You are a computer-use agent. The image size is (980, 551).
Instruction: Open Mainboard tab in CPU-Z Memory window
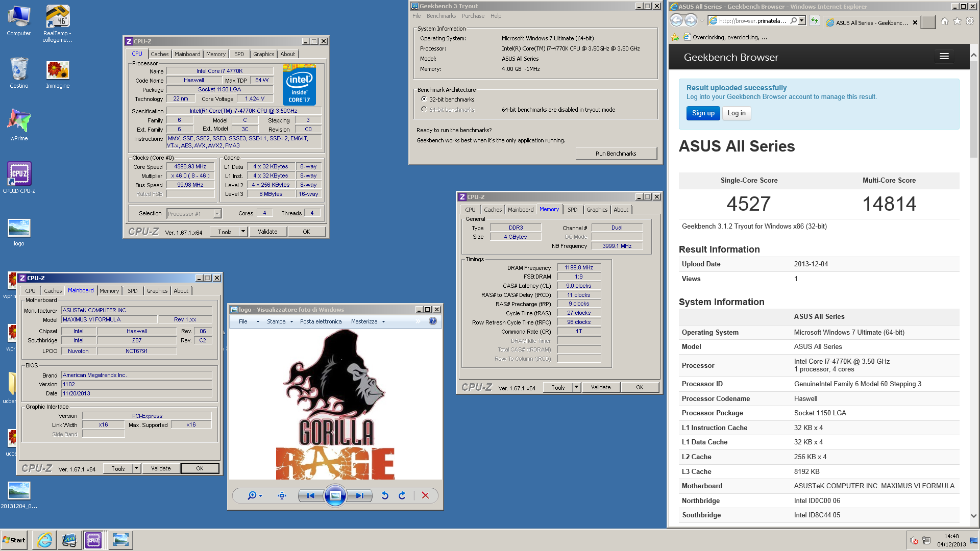pyautogui.click(x=521, y=210)
